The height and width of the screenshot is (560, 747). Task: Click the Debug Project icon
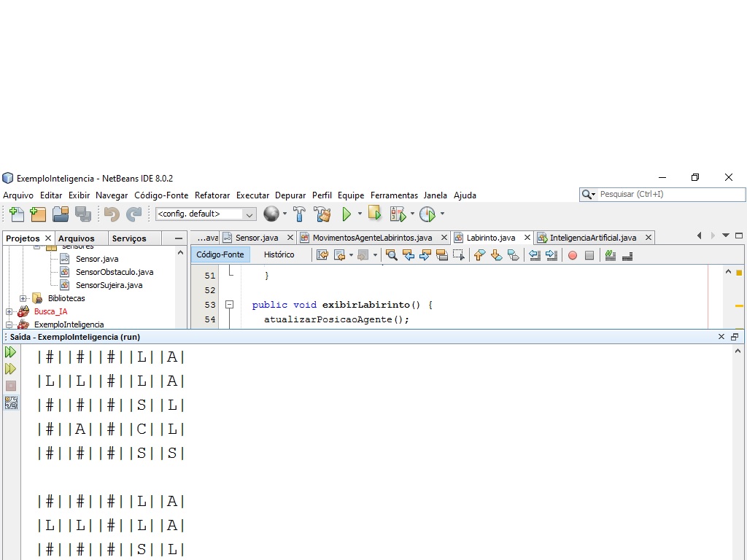coord(398,214)
